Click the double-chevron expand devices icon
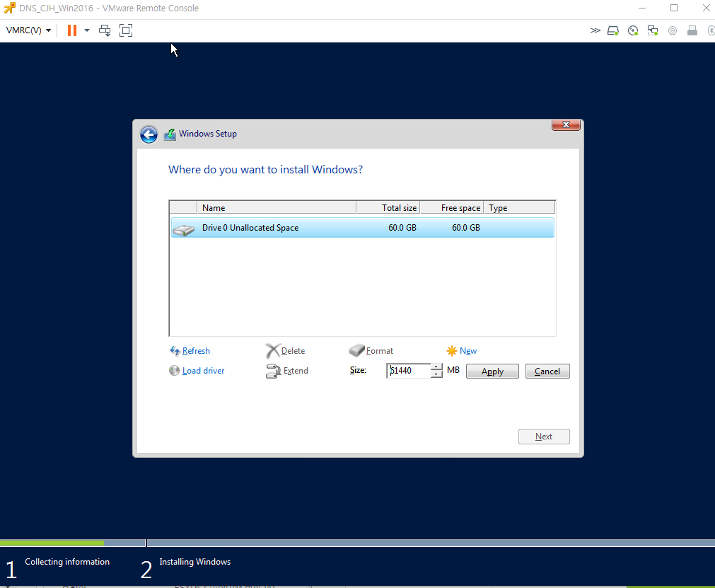715x588 pixels. point(595,30)
